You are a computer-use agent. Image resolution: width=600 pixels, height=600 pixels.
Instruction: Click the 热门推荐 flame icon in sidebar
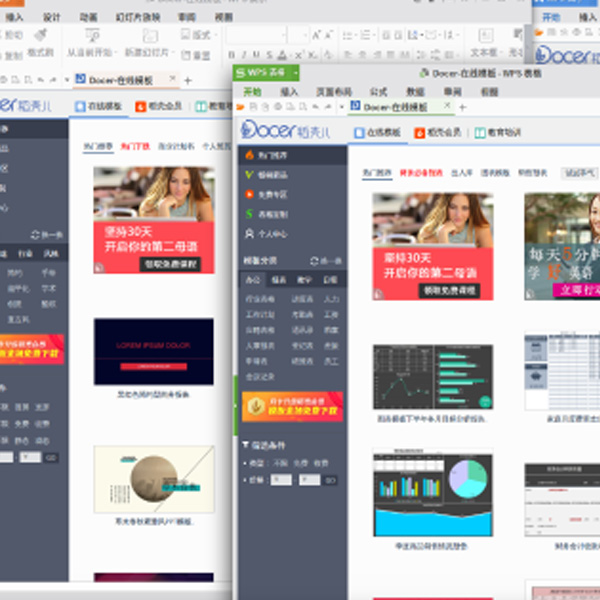(249, 156)
